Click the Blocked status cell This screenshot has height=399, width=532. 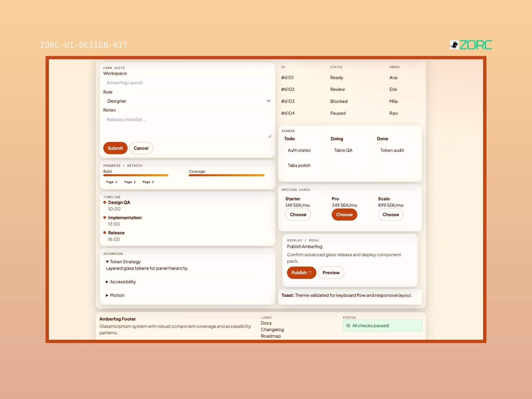pos(339,101)
